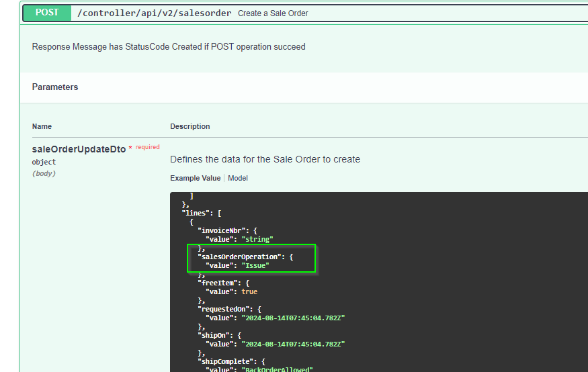
Task: Click the green POST method badge
Action: (x=47, y=13)
